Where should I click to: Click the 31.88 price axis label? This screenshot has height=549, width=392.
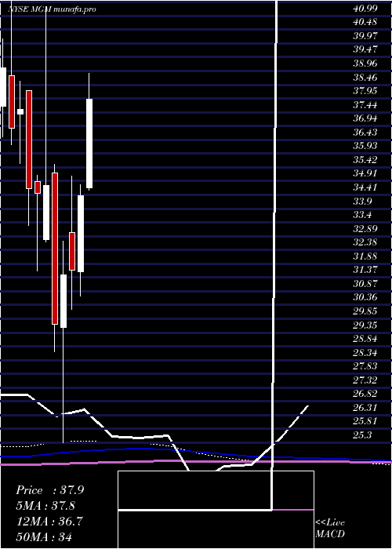pyautogui.click(x=365, y=256)
